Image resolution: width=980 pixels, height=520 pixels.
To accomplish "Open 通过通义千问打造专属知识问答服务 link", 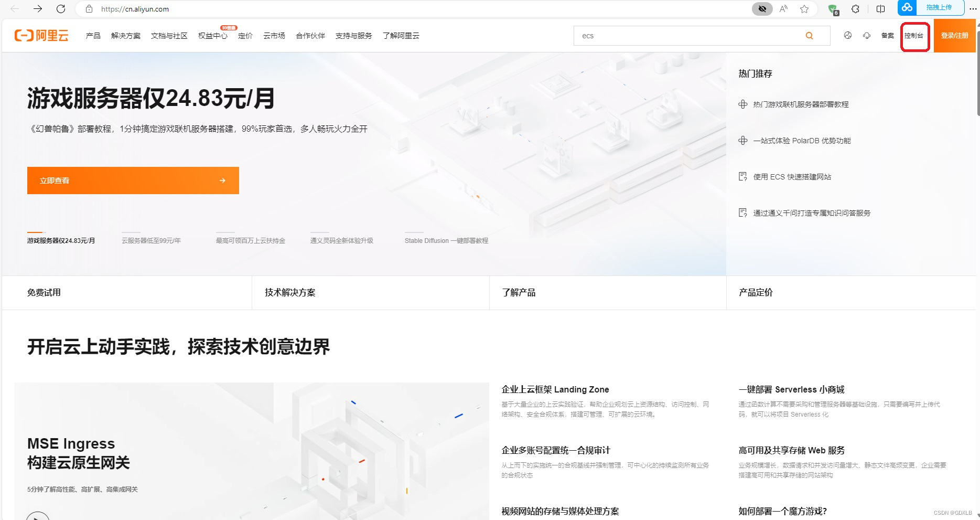I will coord(812,213).
